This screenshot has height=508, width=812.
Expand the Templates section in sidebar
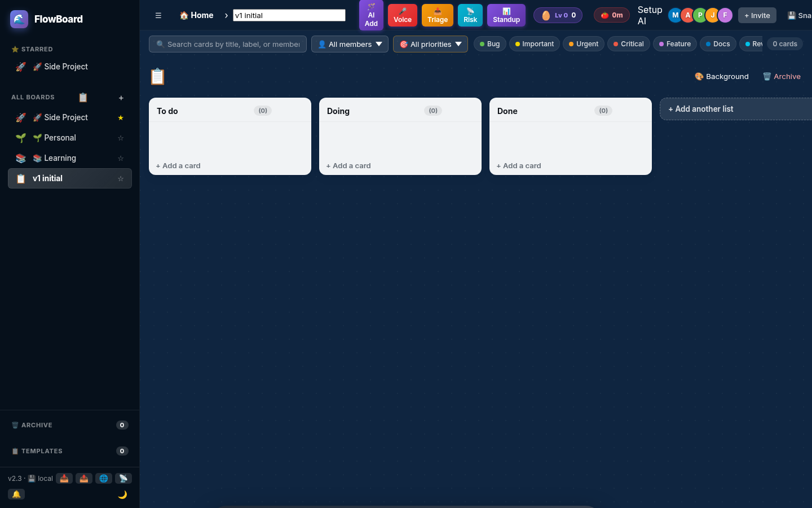coord(70,451)
